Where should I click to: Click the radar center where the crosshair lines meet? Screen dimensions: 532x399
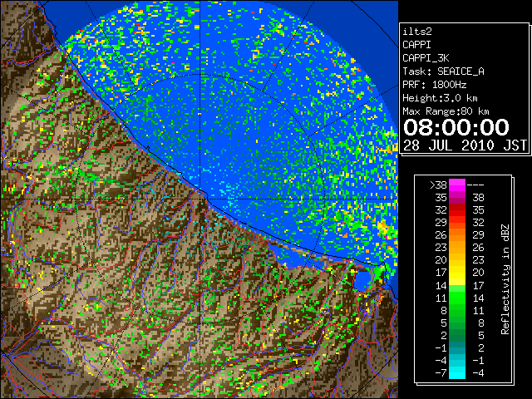point(200,199)
